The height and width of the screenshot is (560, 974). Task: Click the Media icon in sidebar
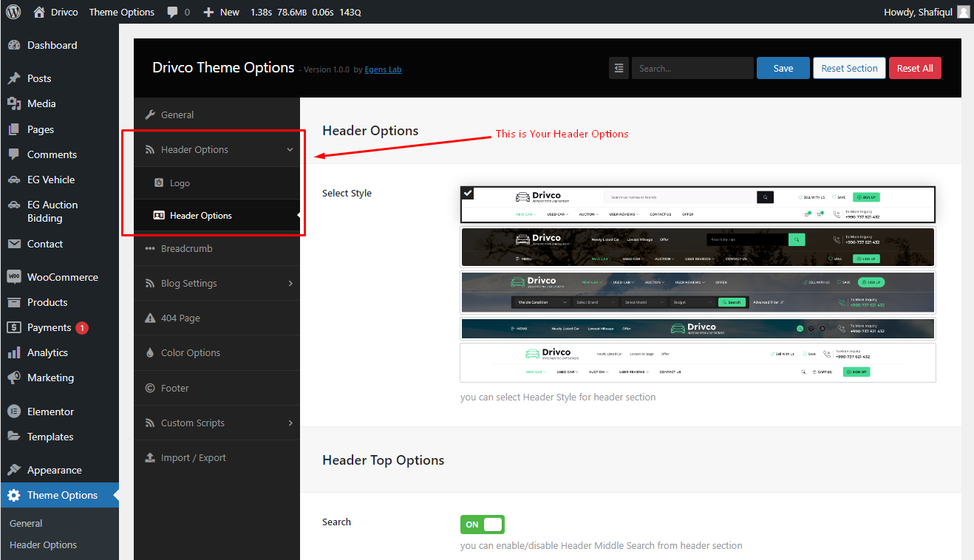pyautogui.click(x=14, y=103)
